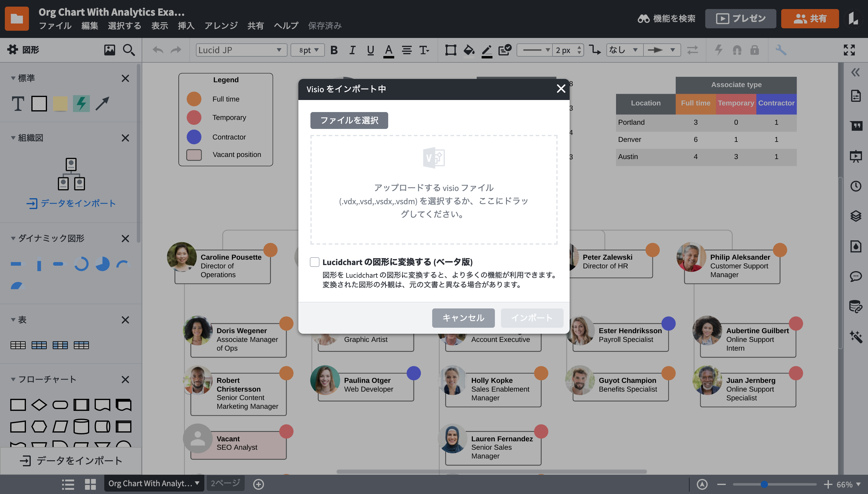Open the image insert icon in shapes panel
The width and height of the screenshot is (868, 494).
coord(109,50)
